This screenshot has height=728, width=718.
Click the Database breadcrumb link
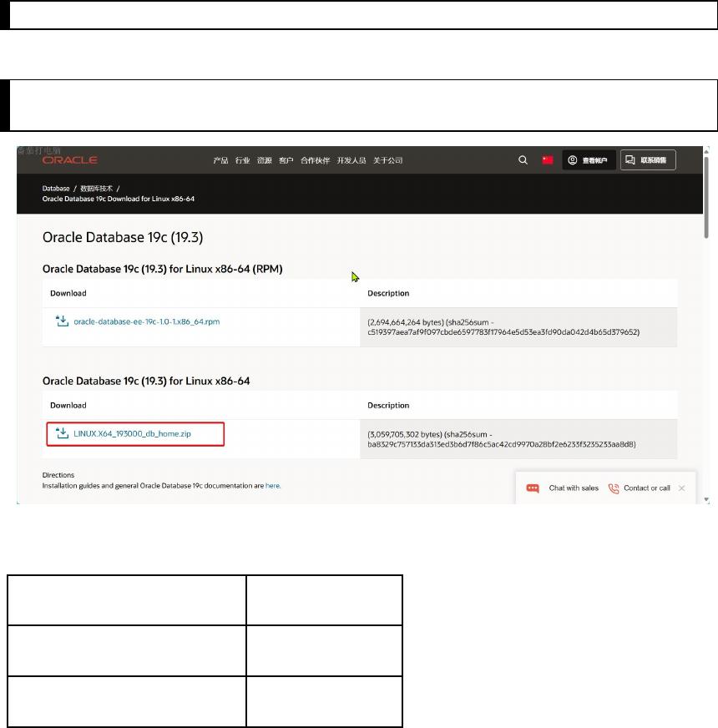tap(56, 189)
